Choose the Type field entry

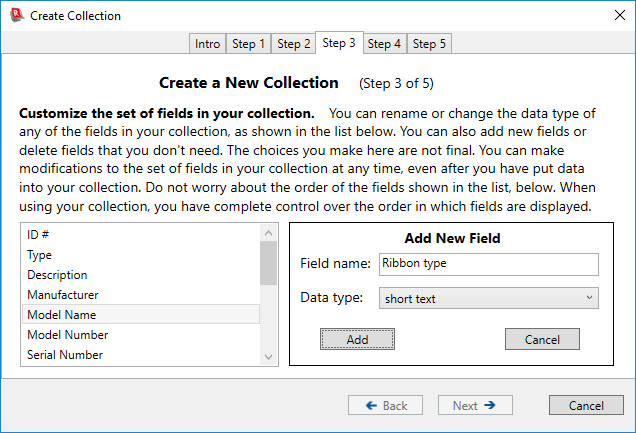pyautogui.click(x=140, y=254)
